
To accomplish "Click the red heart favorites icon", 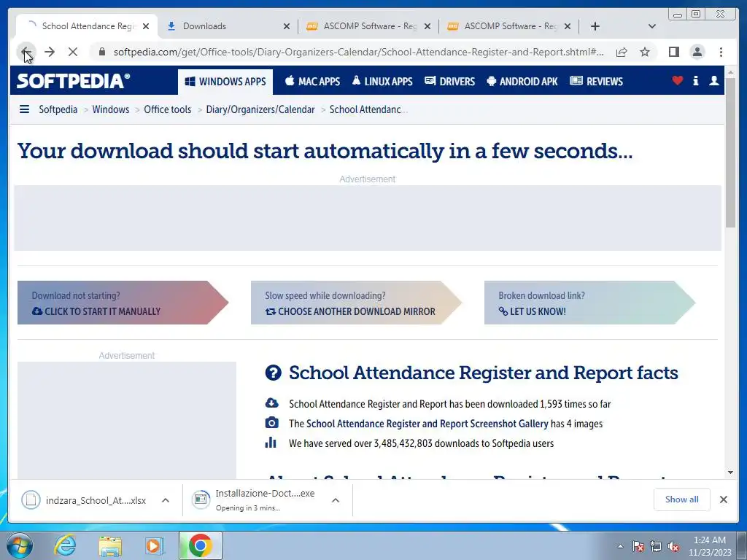I will point(678,81).
